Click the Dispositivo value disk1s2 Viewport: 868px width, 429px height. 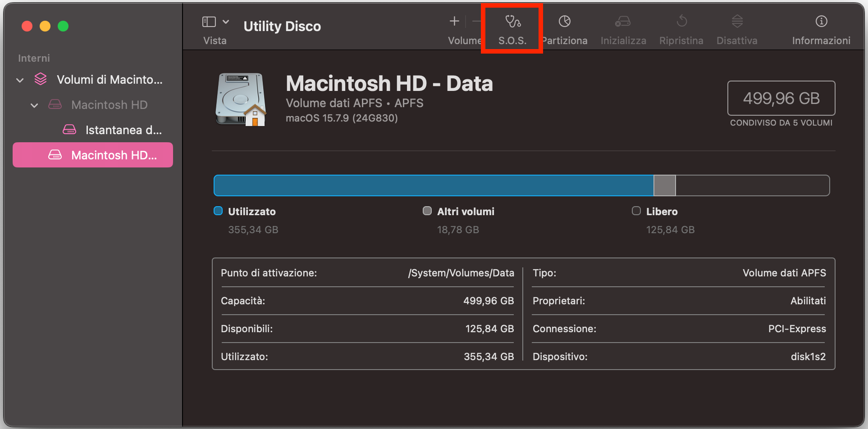(x=809, y=357)
